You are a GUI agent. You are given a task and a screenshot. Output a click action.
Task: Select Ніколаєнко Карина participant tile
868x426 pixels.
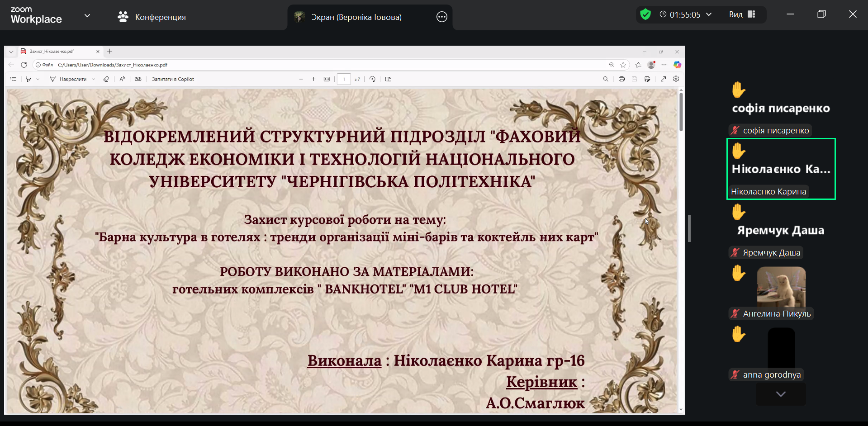coord(781,169)
